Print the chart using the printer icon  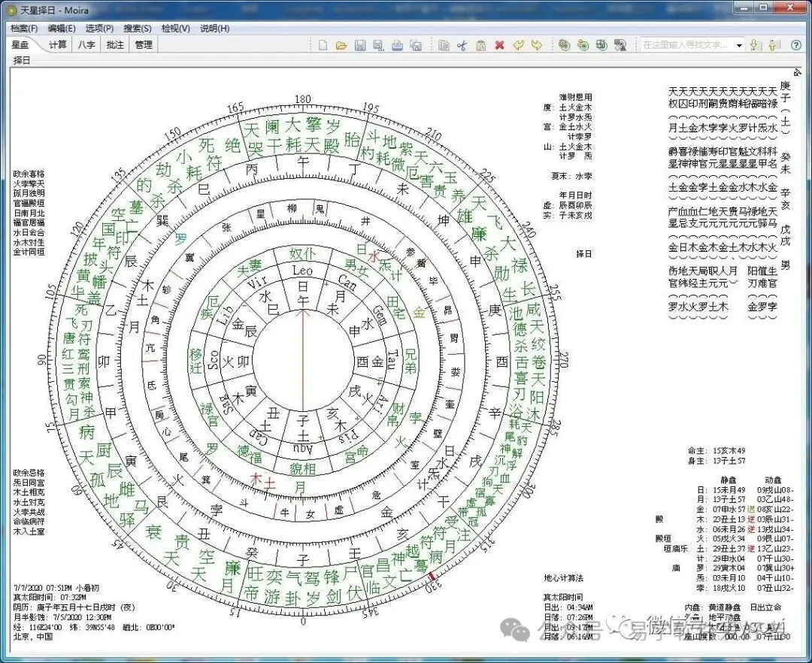click(x=397, y=46)
